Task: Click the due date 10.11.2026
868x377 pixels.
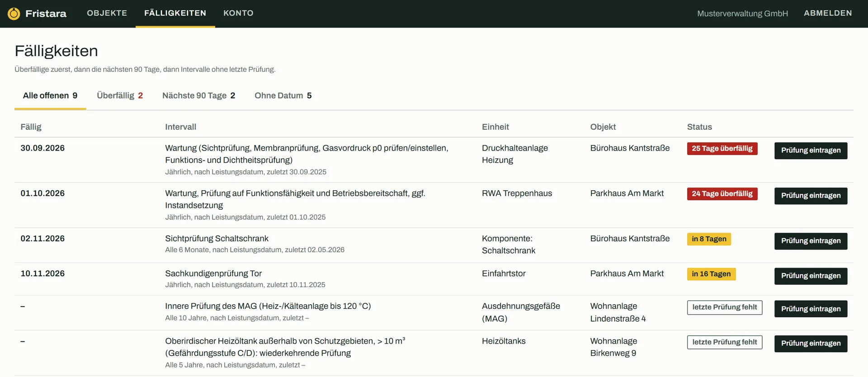Action: (42, 273)
